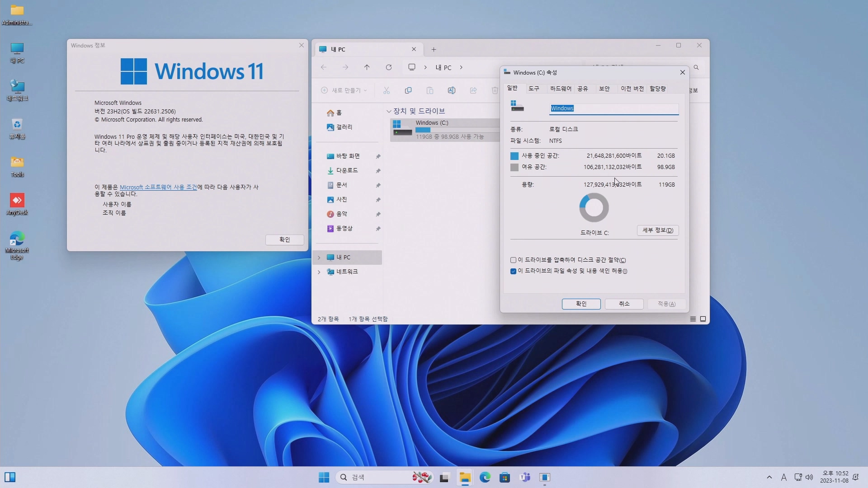
Task: Open the Windows Start menu
Action: tap(324, 477)
